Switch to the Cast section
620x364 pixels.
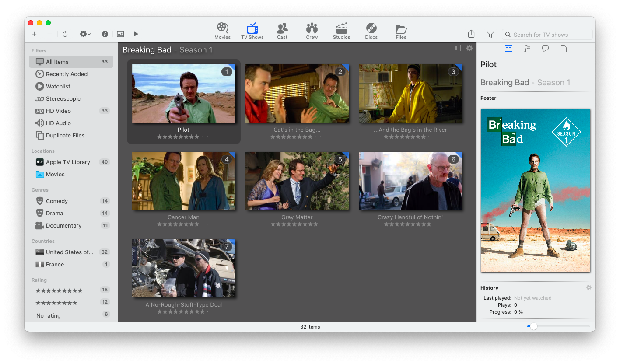[x=282, y=31]
